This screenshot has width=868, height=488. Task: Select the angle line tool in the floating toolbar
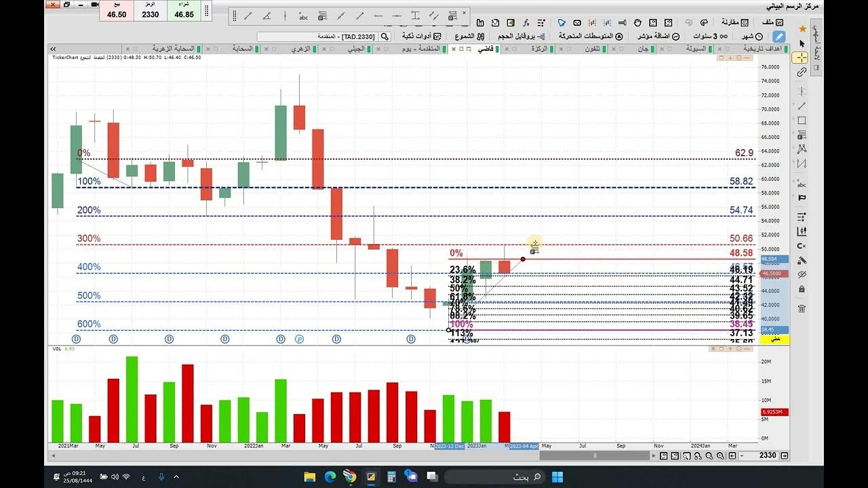click(x=267, y=16)
